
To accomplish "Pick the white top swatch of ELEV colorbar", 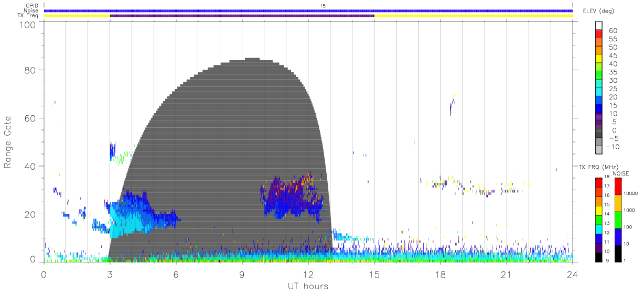I will click(x=599, y=25).
